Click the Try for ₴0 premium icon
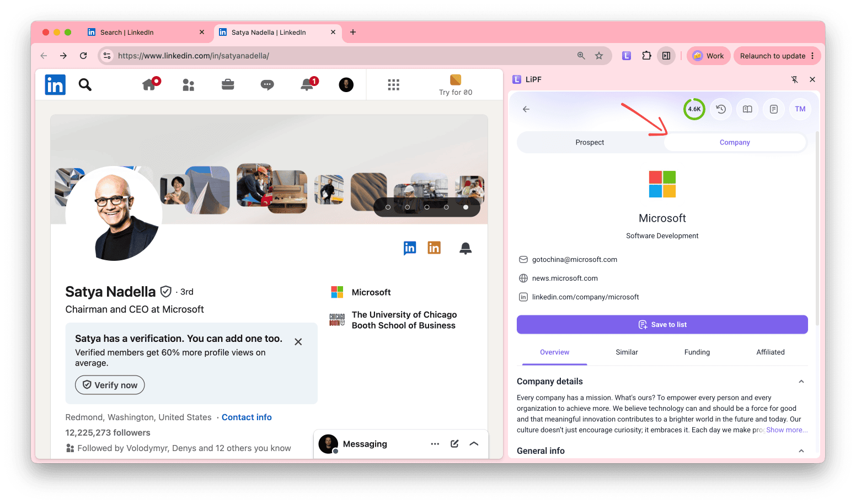856x504 pixels. [456, 79]
